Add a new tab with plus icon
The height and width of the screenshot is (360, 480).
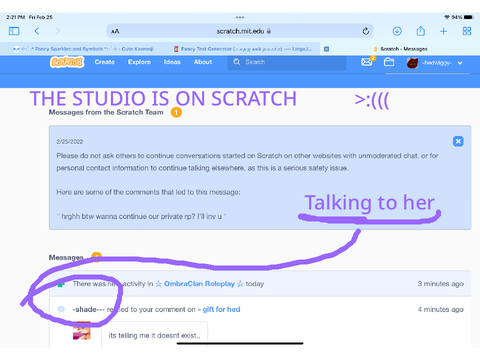point(443,31)
